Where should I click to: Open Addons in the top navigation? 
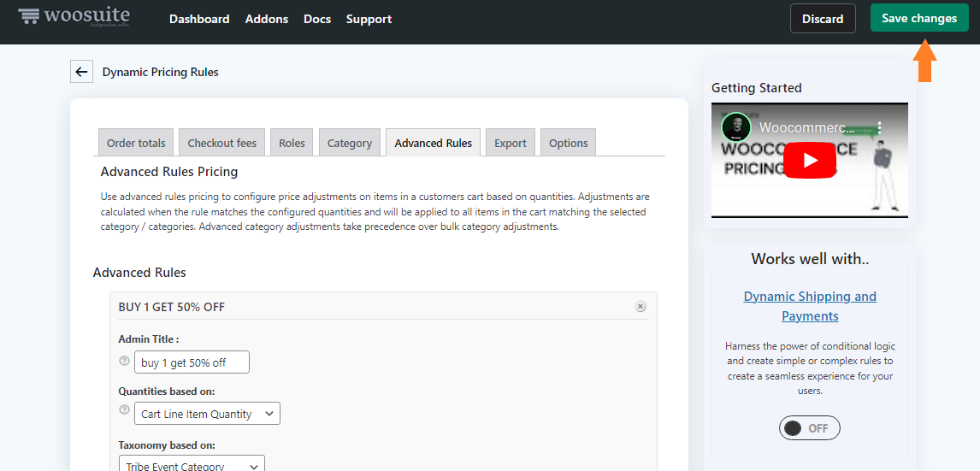pos(267,19)
